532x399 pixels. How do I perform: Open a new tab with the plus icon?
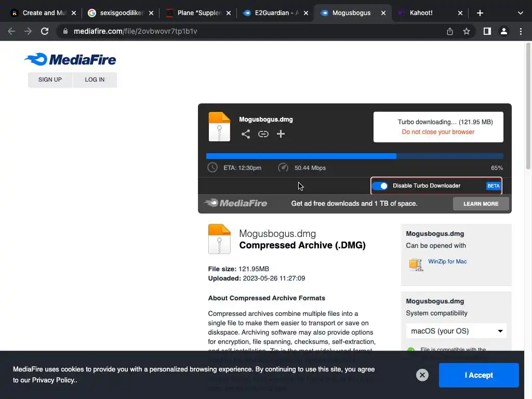click(x=480, y=13)
